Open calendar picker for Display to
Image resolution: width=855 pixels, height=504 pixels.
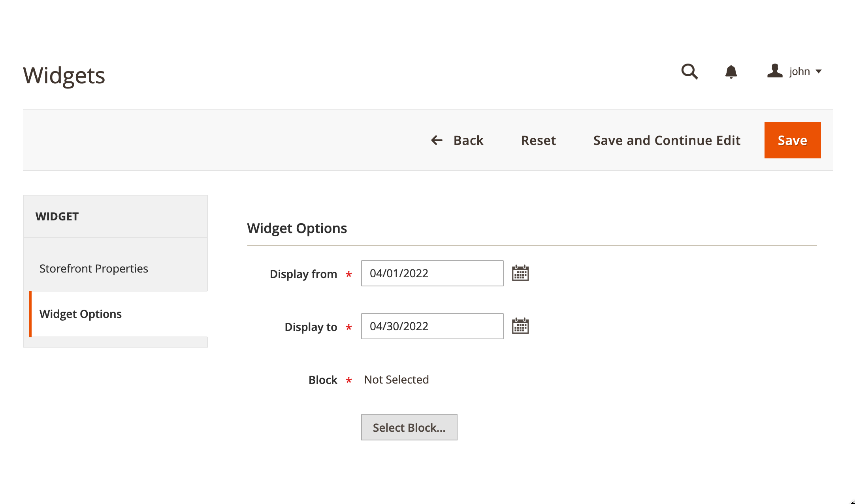pos(520,326)
